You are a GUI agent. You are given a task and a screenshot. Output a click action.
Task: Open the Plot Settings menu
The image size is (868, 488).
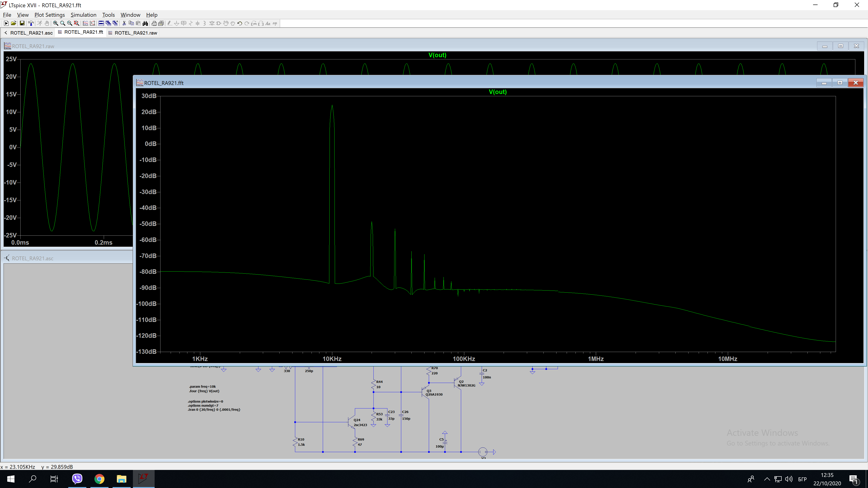coord(50,15)
